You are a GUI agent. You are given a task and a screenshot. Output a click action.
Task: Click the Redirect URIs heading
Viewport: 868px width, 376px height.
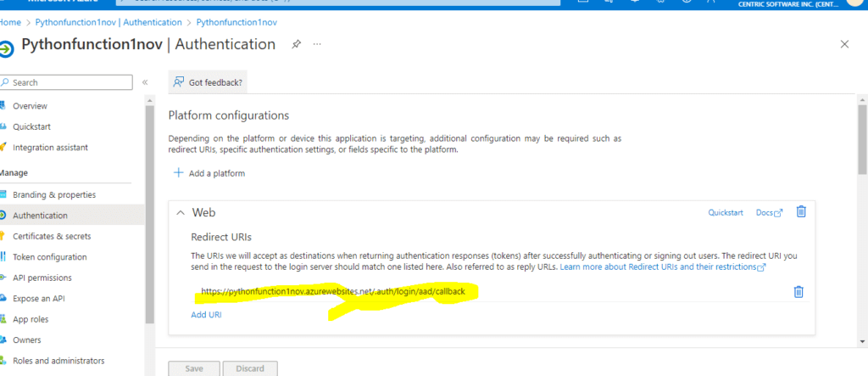[x=221, y=238]
